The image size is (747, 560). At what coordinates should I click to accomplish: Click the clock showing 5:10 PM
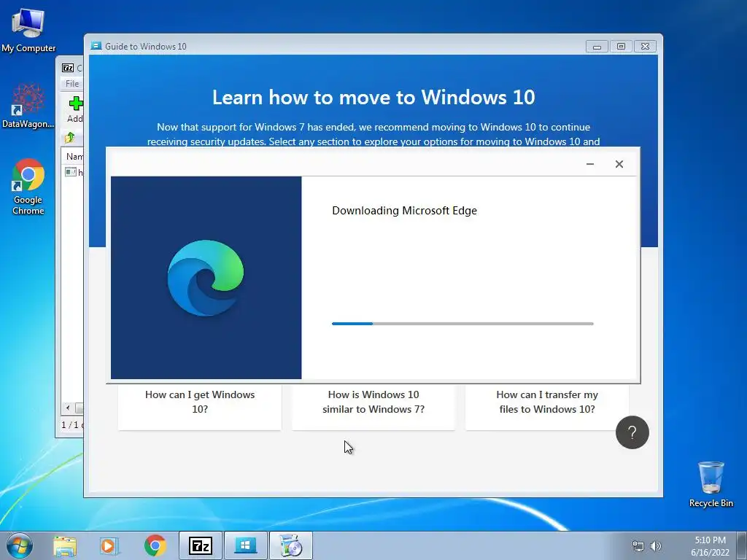(x=710, y=545)
